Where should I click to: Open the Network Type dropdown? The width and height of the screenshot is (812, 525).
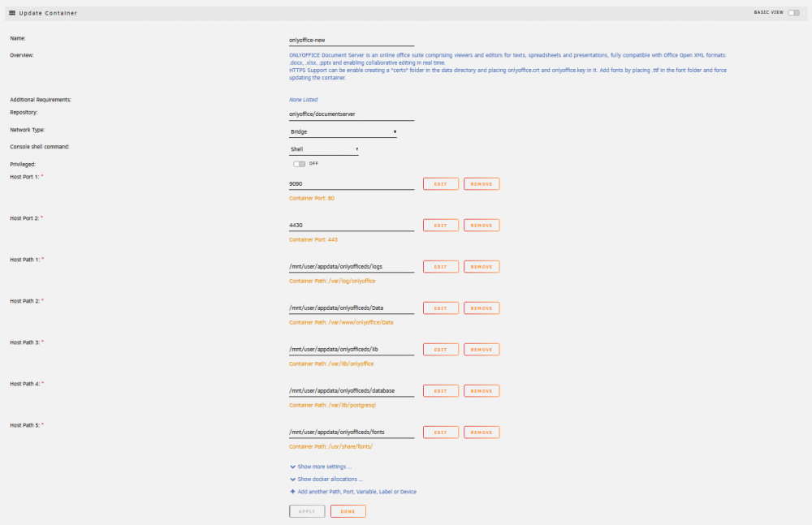pyautogui.click(x=343, y=132)
